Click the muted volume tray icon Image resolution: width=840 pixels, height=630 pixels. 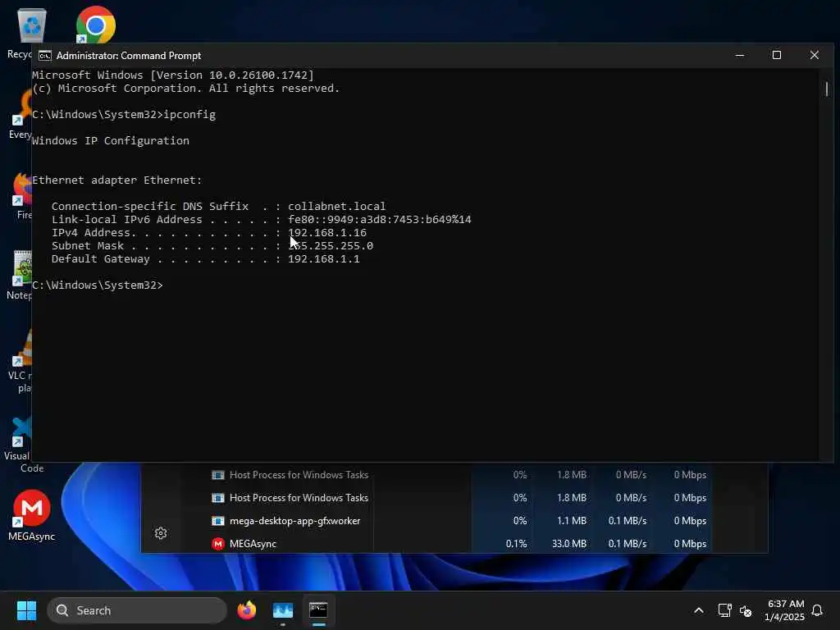(745, 610)
